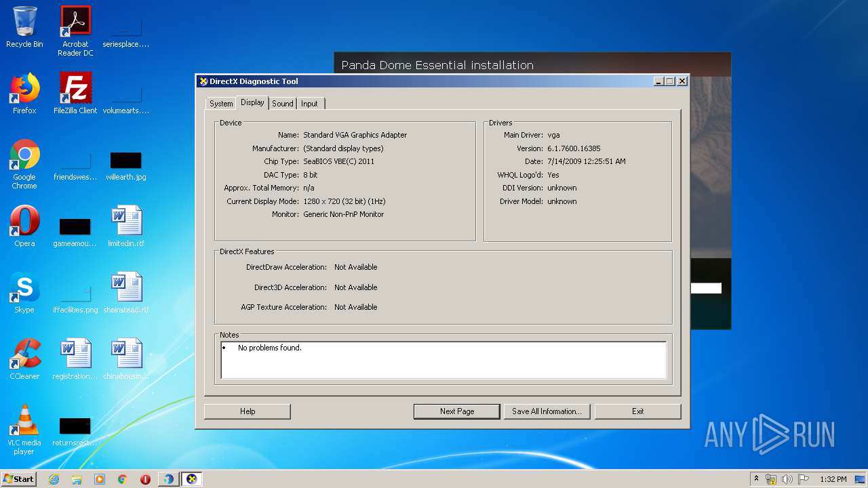This screenshot has width=868, height=488.
Task: Click the 1280 x 720 display mode value
Action: pyautogui.click(x=344, y=201)
